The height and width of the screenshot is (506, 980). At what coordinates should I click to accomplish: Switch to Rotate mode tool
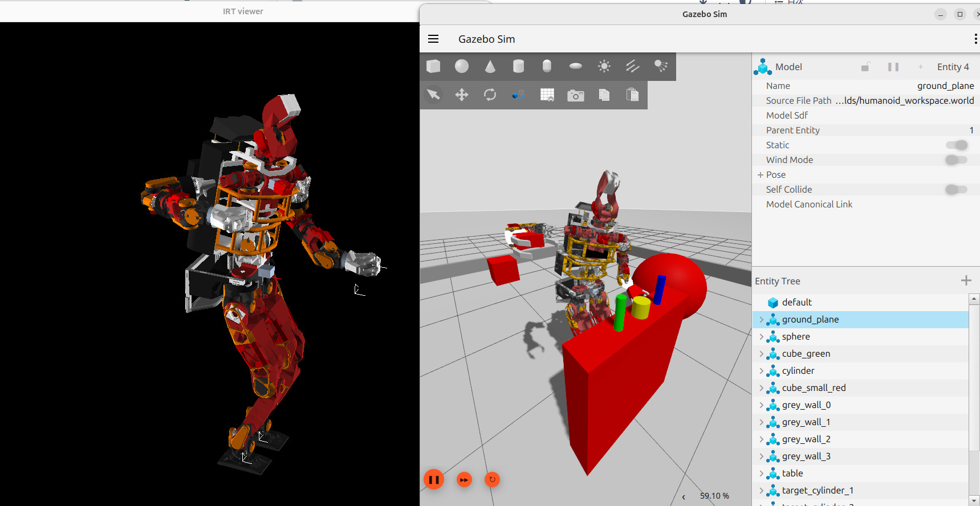(x=490, y=95)
